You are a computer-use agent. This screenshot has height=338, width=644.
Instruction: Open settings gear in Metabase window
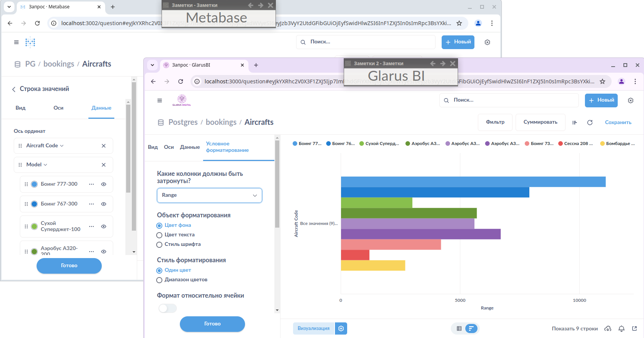click(487, 42)
